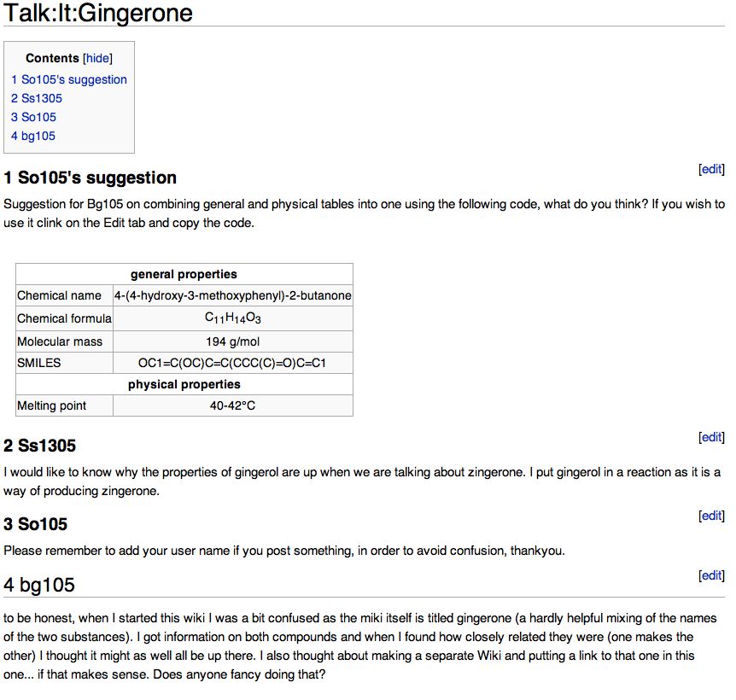Click the chemical name 4-(4-hydroxy-3-methoxyphenyl)-2-butanone
The image size is (736, 700).
pyautogui.click(x=232, y=295)
